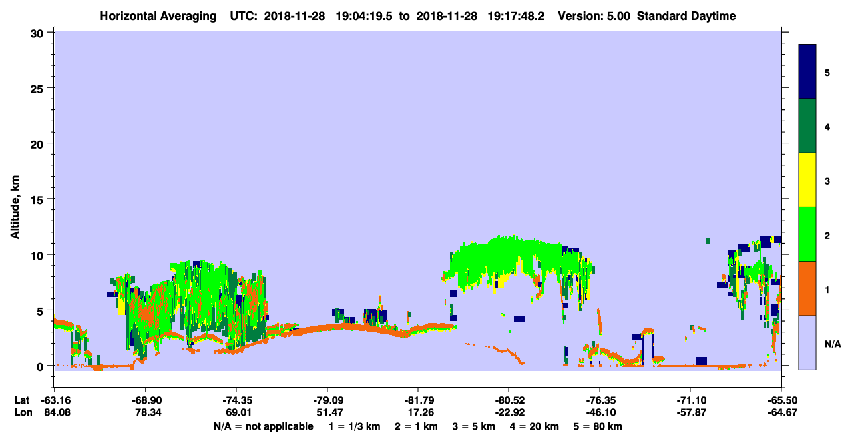Click the orange colorbar segment labeled 1
Viewport: 868px width, 445px height.
pyautogui.click(x=807, y=288)
